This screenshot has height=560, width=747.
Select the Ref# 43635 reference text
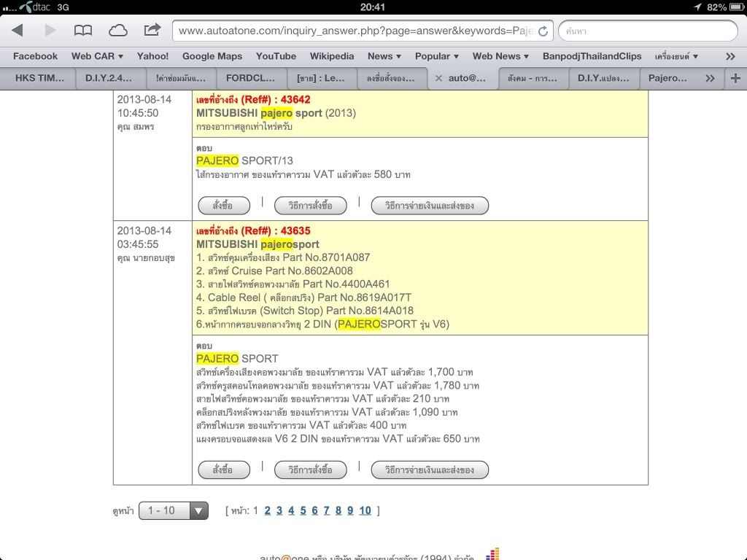point(253,231)
